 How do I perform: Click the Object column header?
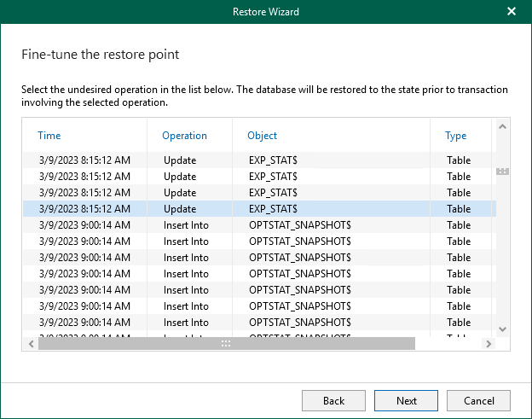pos(262,136)
